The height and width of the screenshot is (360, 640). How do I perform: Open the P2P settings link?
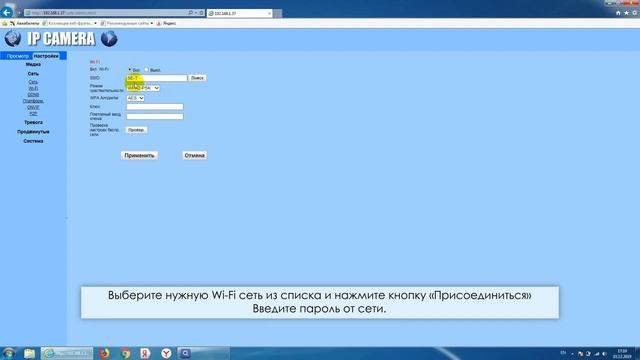33,113
